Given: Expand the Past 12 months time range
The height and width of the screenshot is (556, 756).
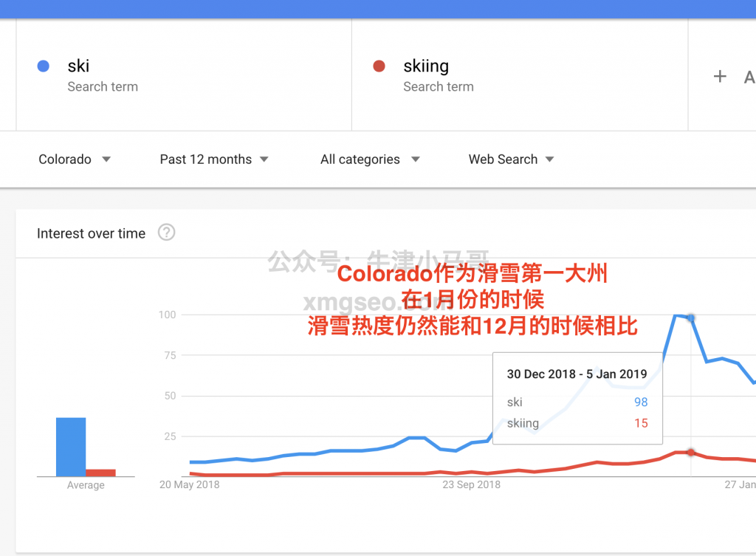Looking at the screenshot, I should tap(214, 159).
